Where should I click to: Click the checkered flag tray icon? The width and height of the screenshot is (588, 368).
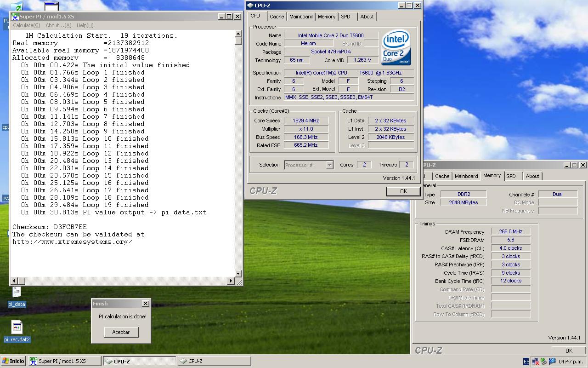[552, 362]
